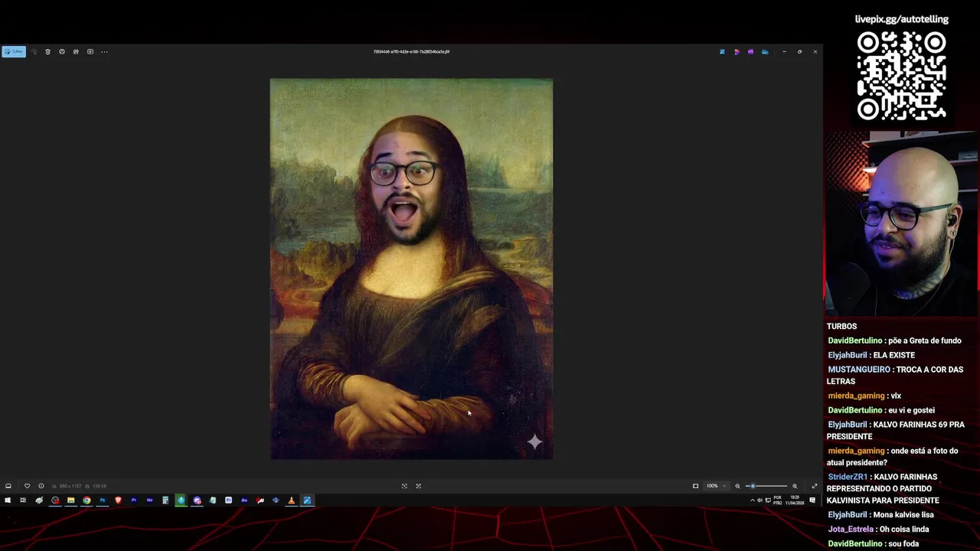This screenshot has width=980, height=551.
Task: Click the 'Mona kalvise lisa' message
Action: coord(903,515)
